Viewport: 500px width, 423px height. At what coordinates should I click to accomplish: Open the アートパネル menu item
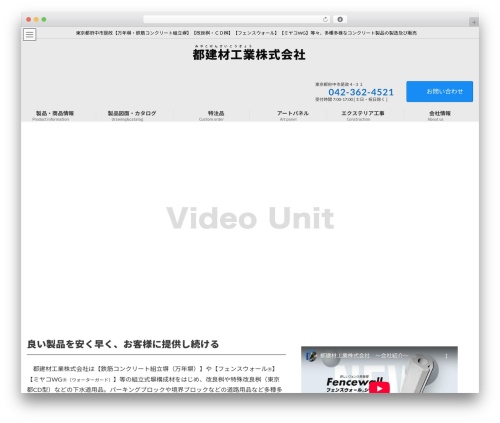[293, 115]
